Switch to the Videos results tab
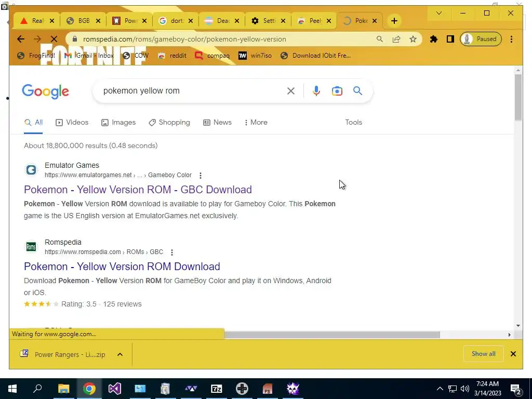 (x=72, y=123)
